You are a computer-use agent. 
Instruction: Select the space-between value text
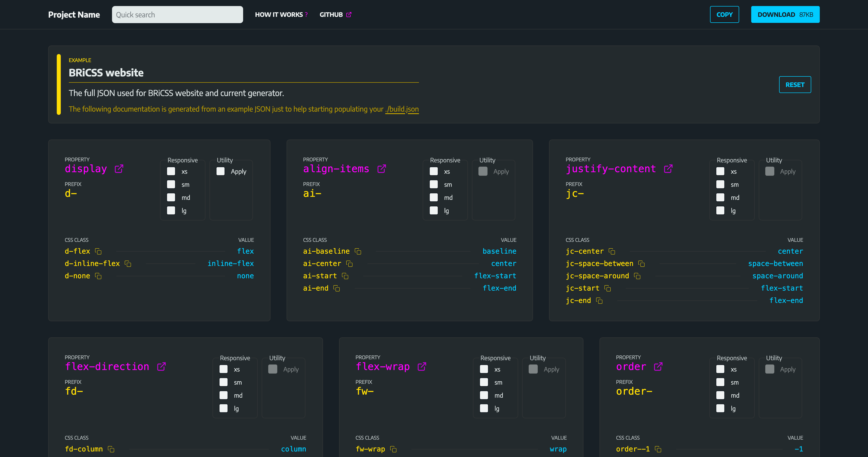point(775,264)
